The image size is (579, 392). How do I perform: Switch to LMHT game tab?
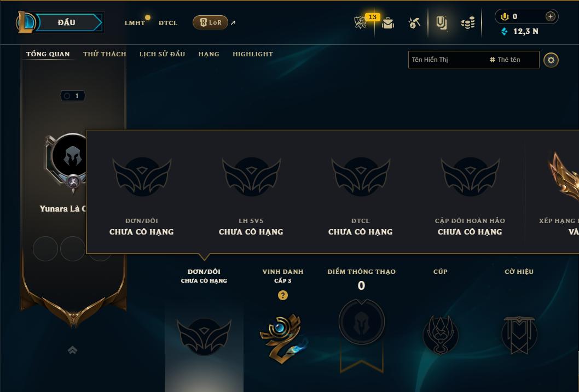135,23
